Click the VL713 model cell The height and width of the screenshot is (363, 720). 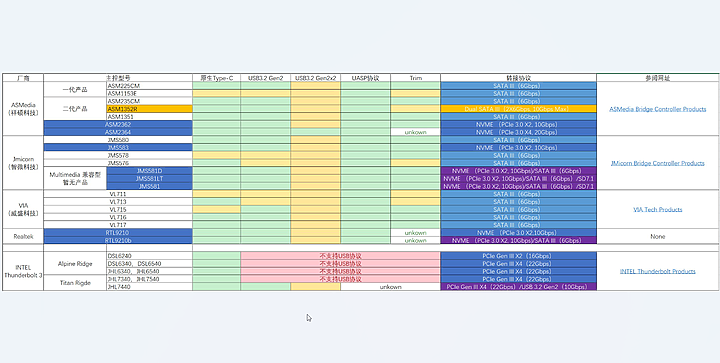tap(118, 202)
